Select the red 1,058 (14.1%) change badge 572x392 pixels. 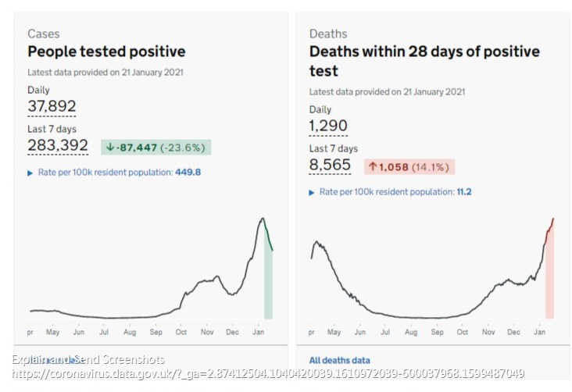pyautogui.click(x=409, y=166)
